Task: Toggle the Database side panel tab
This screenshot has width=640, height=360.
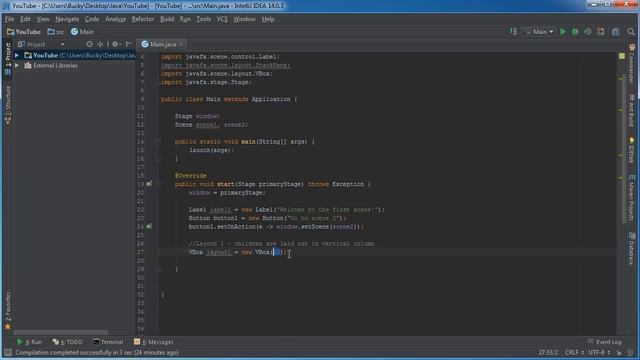Action: pyautogui.click(x=631, y=248)
